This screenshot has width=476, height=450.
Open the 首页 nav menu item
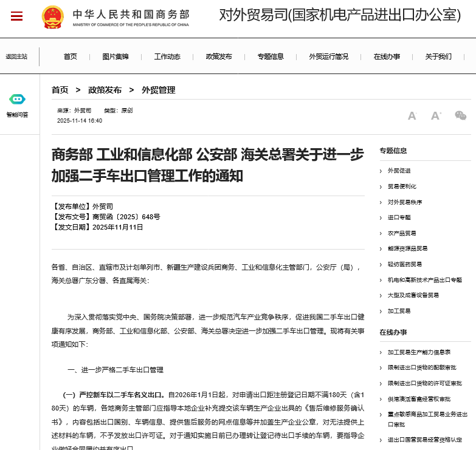pos(71,56)
